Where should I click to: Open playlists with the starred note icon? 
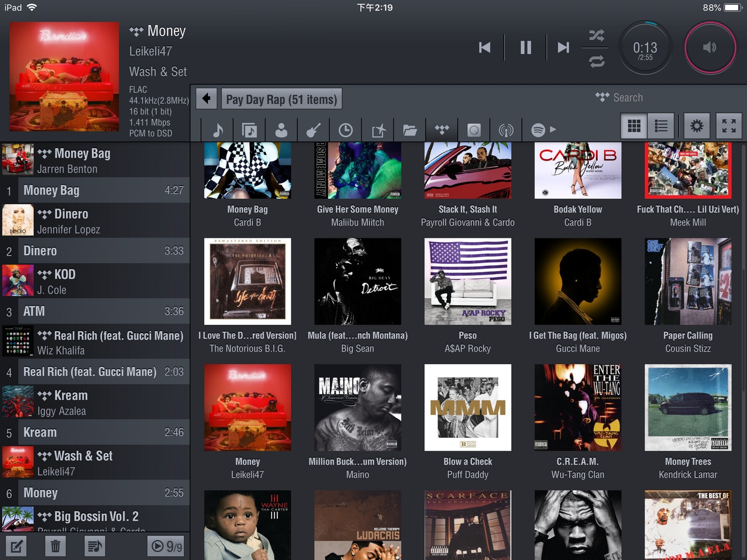tap(378, 130)
